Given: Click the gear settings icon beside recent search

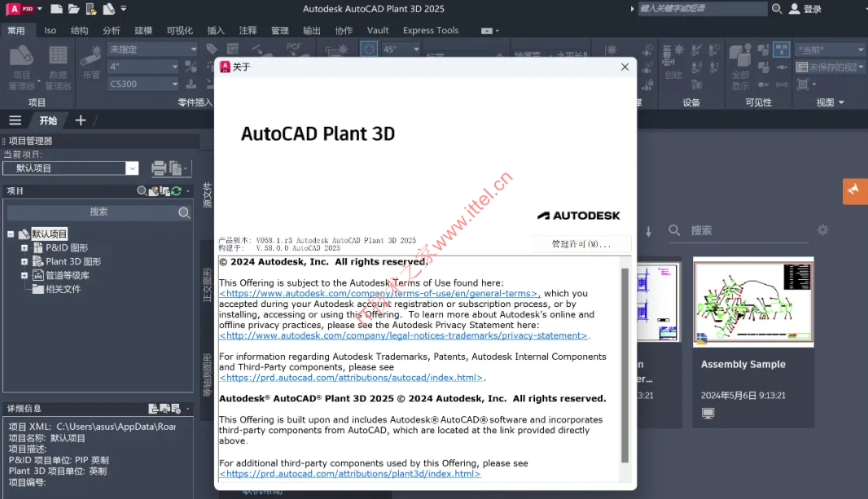Looking at the screenshot, I should [x=823, y=230].
